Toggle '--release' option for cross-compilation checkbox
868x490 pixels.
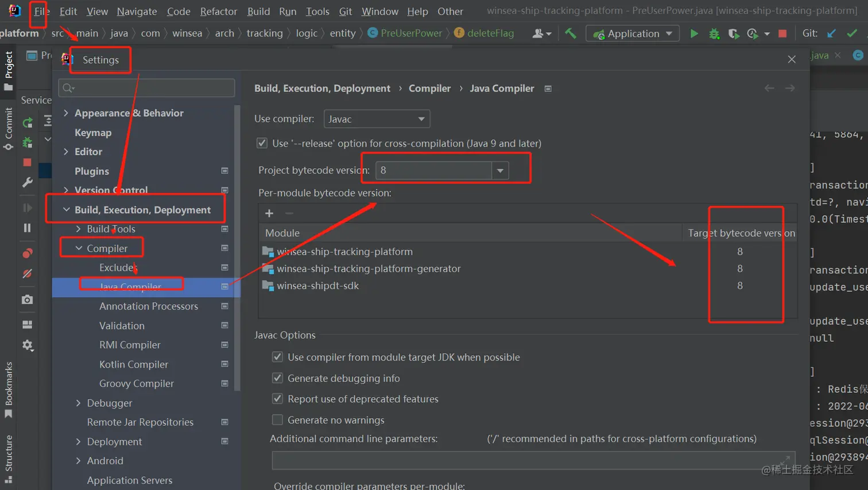point(262,143)
